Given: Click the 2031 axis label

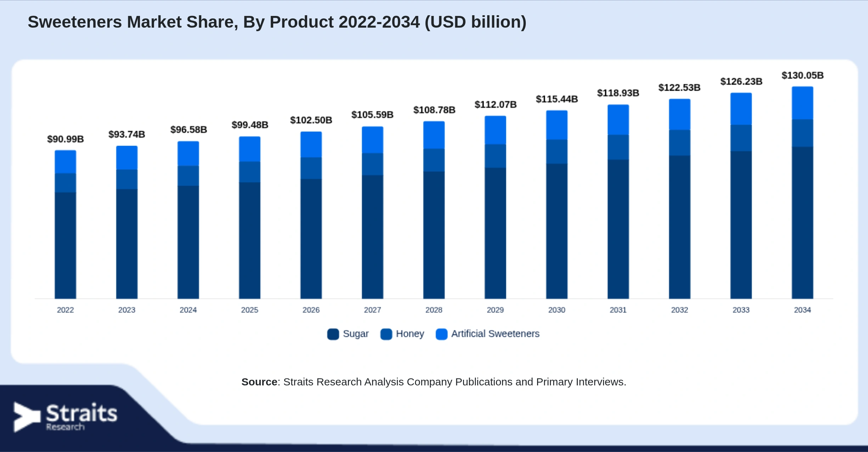Looking at the screenshot, I should pos(618,310).
